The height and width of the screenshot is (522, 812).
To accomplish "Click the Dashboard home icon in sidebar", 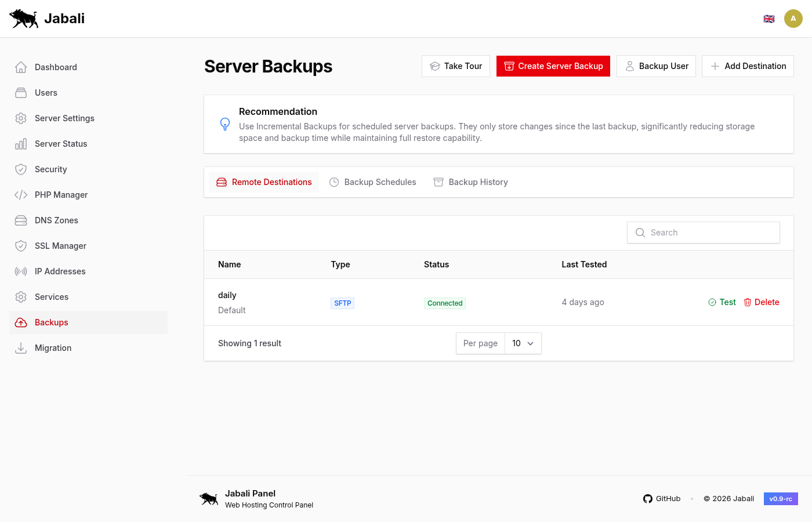I will (x=21, y=67).
